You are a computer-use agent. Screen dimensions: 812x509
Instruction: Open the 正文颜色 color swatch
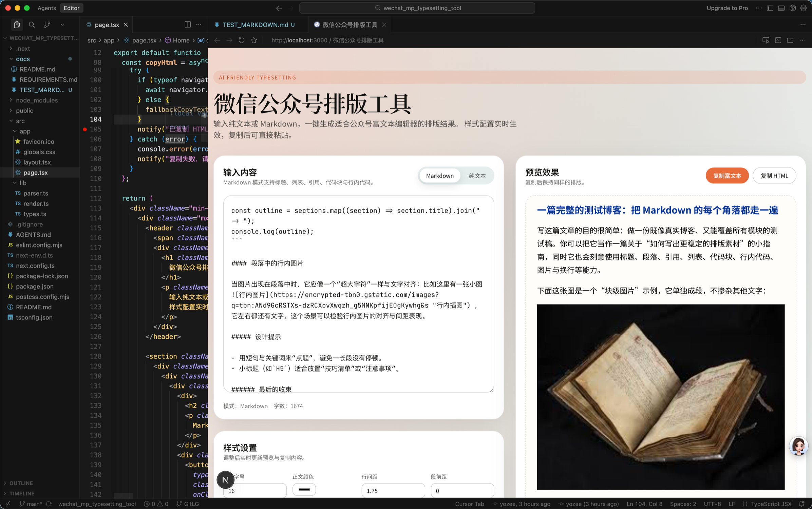[304, 490]
